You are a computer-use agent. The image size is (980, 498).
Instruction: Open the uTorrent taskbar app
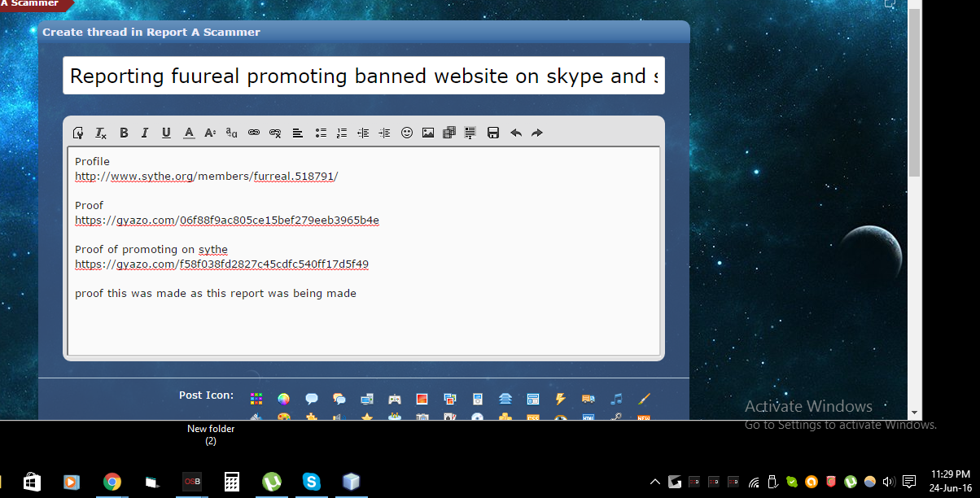pyautogui.click(x=272, y=482)
